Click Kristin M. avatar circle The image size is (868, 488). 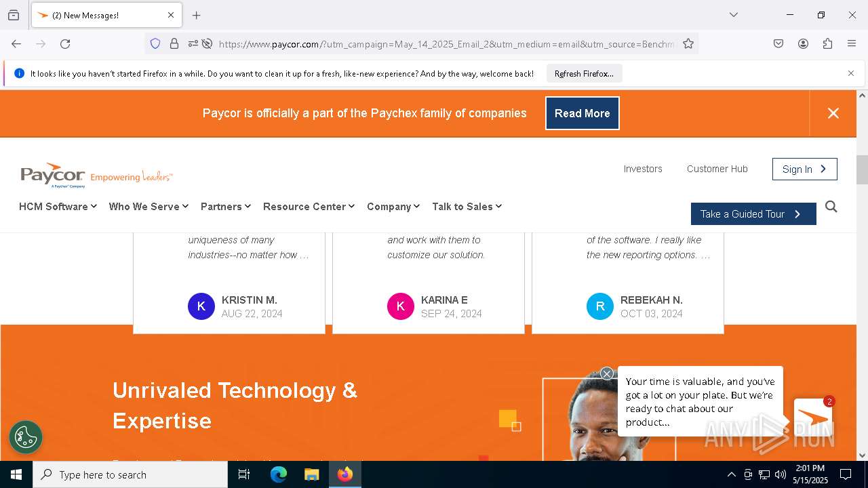pos(201,306)
